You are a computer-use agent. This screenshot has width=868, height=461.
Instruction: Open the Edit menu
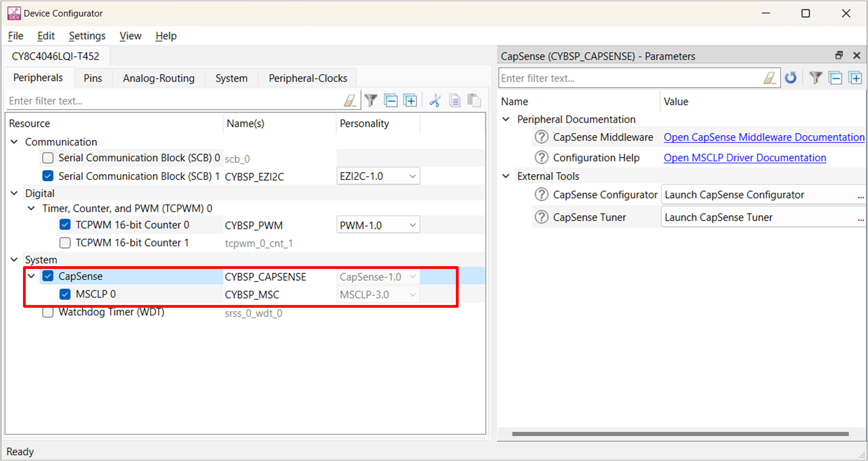(x=46, y=36)
